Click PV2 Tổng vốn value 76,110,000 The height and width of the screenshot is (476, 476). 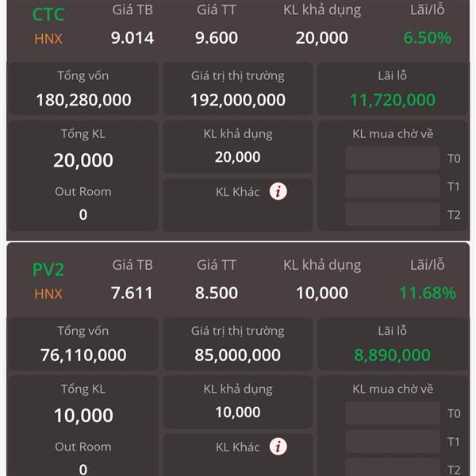coord(83,355)
